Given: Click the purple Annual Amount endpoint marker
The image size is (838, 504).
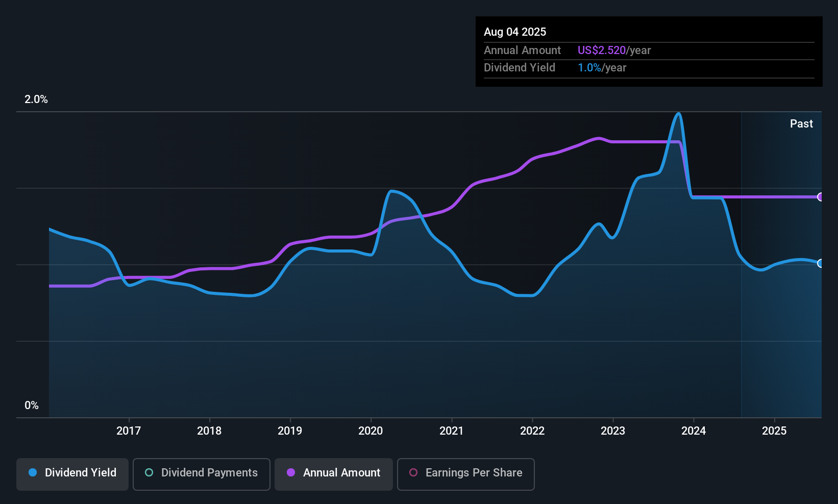Looking at the screenshot, I should click(x=820, y=197).
